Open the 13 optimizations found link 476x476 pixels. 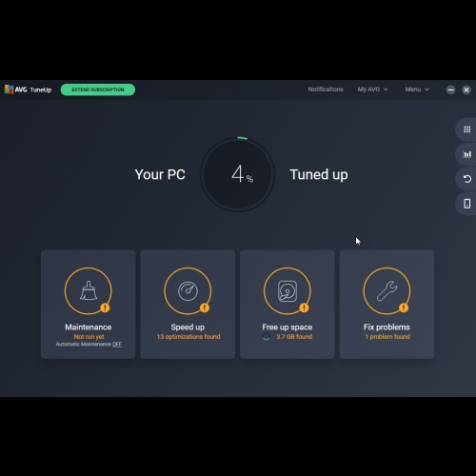[x=188, y=337]
